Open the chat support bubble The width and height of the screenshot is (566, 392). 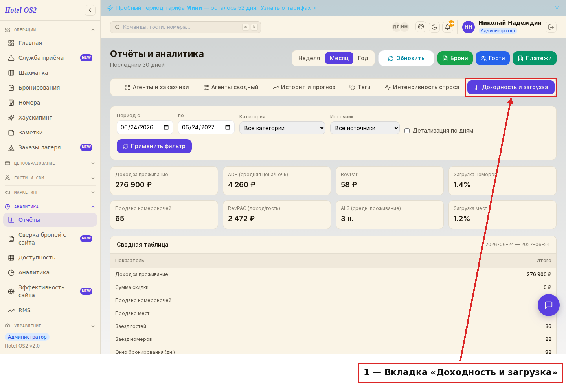(549, 305)
